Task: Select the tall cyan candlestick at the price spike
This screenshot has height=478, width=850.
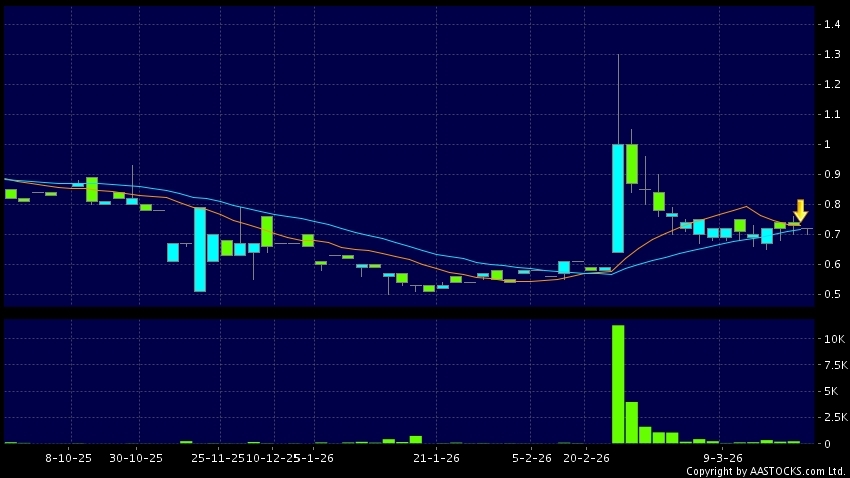Action: pos(618,198)
